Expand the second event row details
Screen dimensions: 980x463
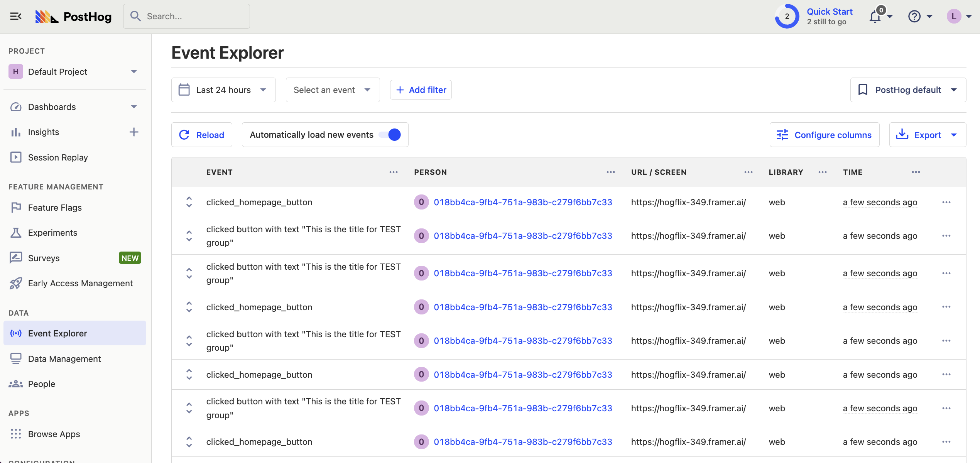[x=189, y=236]
